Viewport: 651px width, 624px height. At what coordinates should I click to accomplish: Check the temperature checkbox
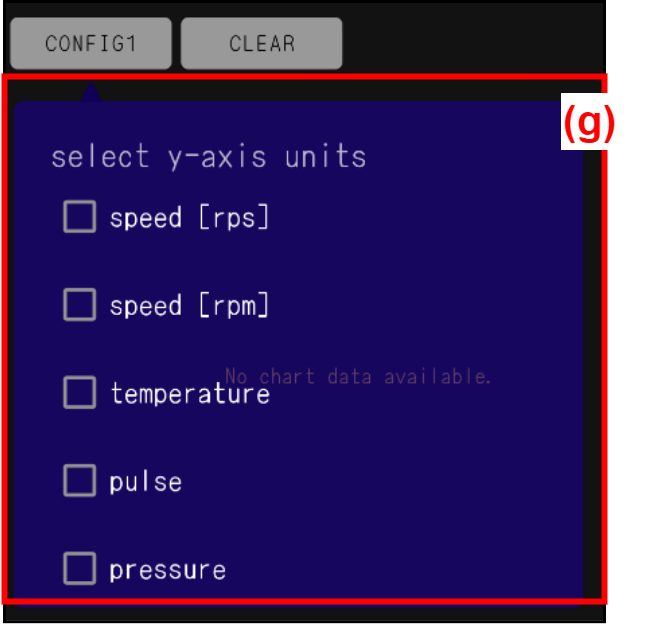[80, 392]
